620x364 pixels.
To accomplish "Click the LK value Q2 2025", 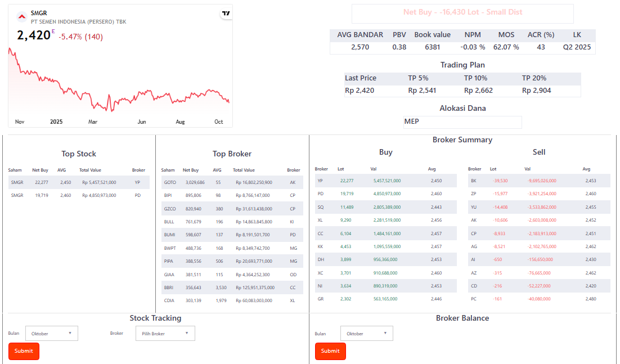I will (x=577, y=47).
